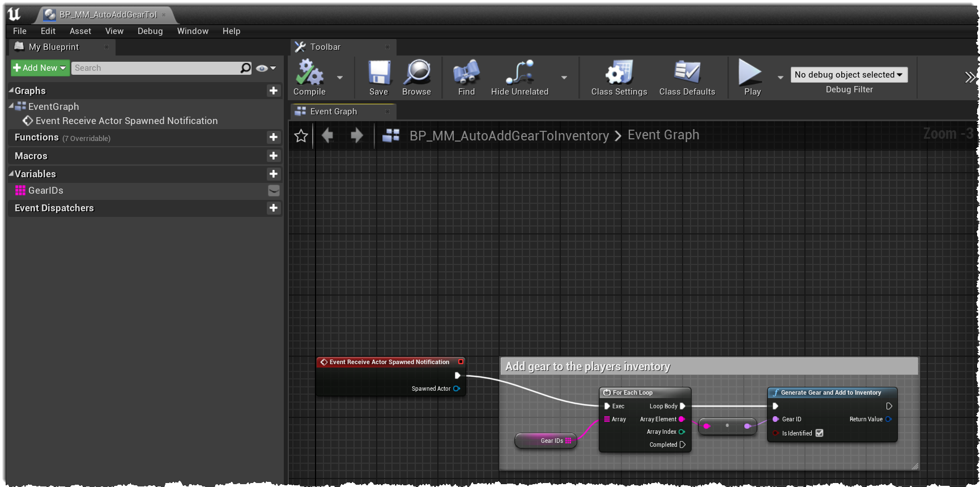Open the Window menu

coord(193,31)
